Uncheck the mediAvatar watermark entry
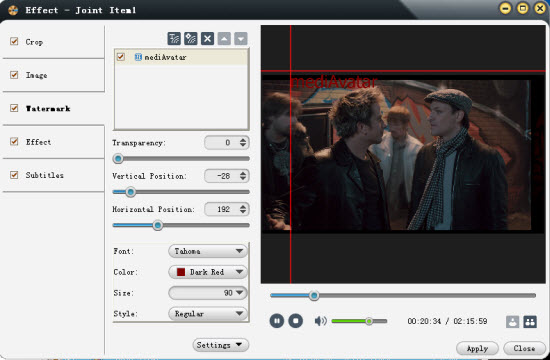 point(121,56)
